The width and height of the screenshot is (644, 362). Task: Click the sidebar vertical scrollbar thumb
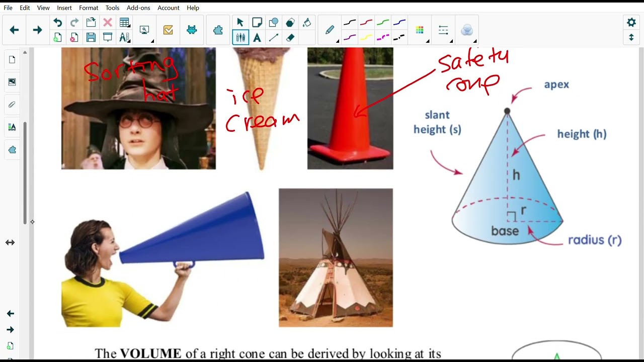coord(25,172)
